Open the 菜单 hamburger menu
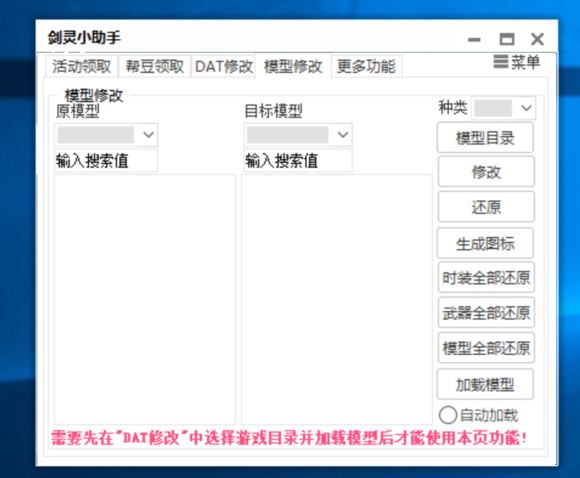 (x=516, y=62)
